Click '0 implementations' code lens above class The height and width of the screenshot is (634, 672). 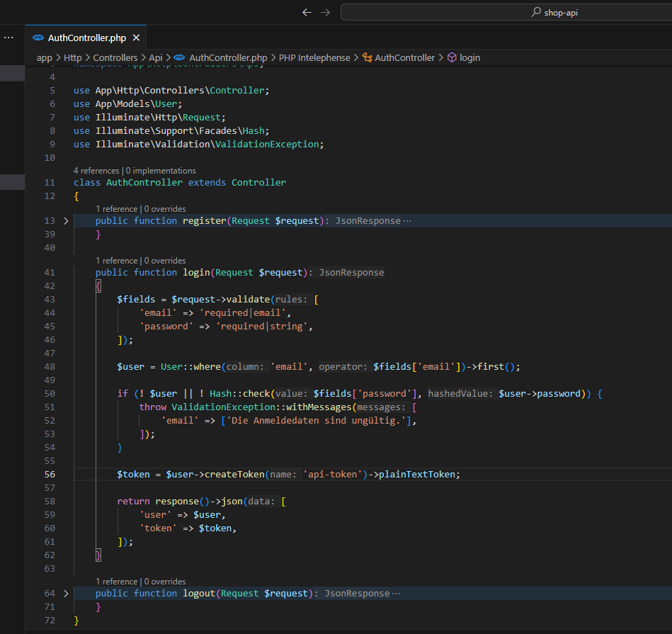tap(161, 171)
